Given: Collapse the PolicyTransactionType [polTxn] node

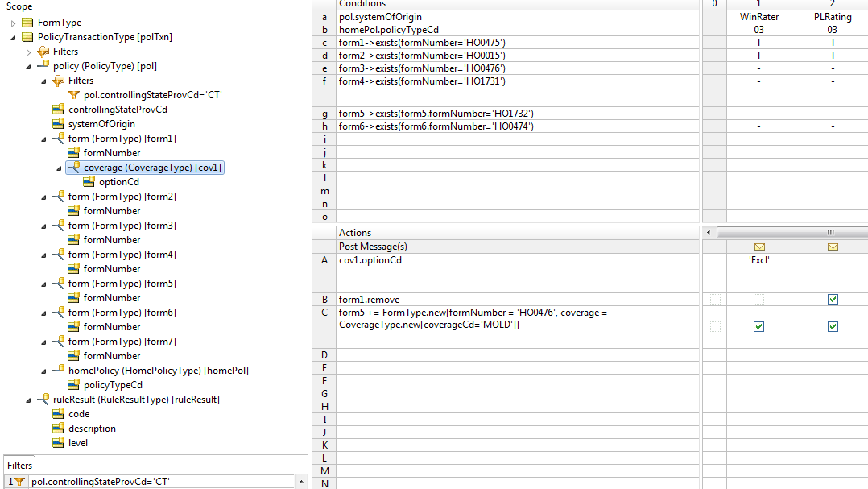Looking at the screenshot, I should (13, 38).
